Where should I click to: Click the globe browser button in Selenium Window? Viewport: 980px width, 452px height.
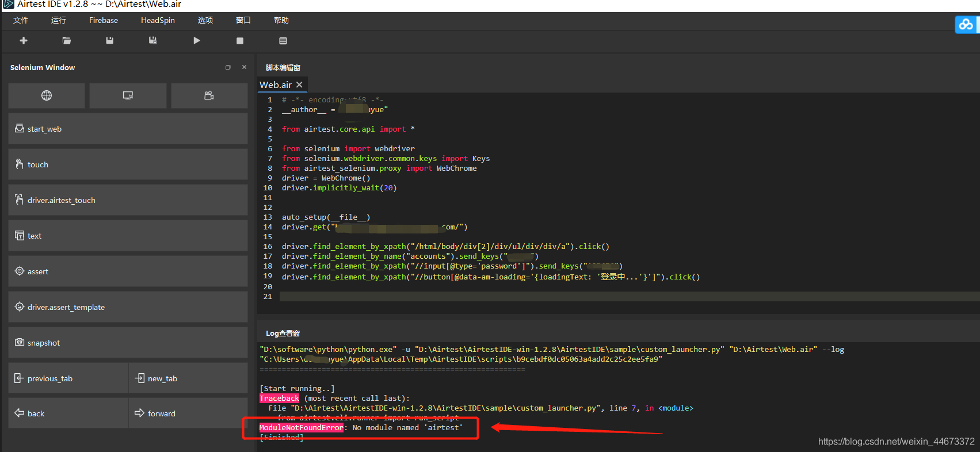[47, 95]
